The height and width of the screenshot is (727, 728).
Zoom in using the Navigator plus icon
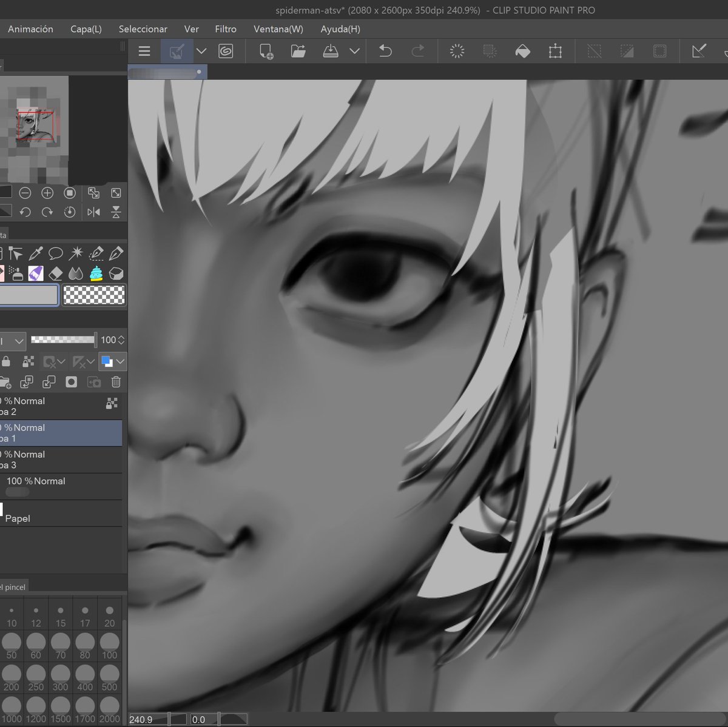point(47,193)
